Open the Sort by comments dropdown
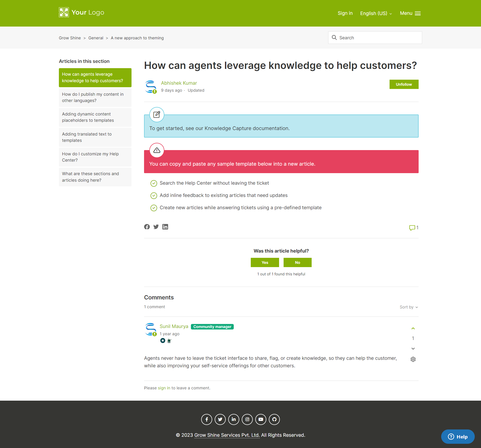 pyautogui.click(x=409, y=307)
